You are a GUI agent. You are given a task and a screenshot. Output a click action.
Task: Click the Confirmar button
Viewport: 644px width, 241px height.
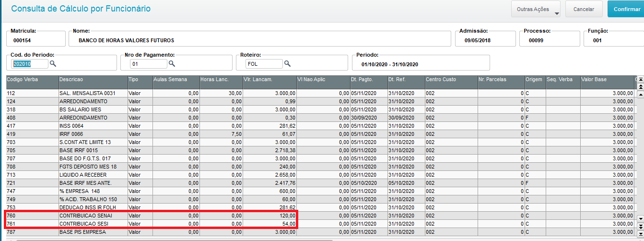pyautogui.click(x=627, y=9)
